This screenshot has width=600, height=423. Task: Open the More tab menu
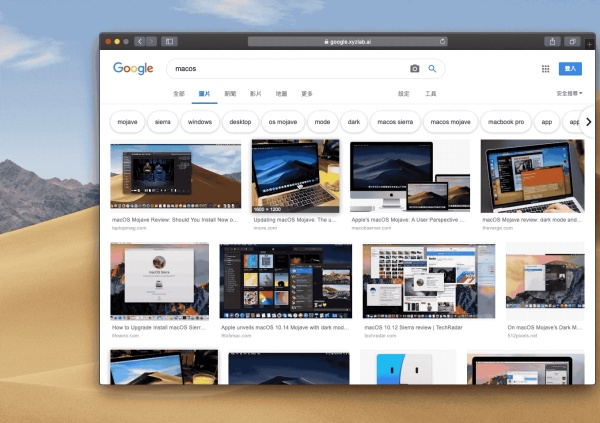tap(307, 93)
